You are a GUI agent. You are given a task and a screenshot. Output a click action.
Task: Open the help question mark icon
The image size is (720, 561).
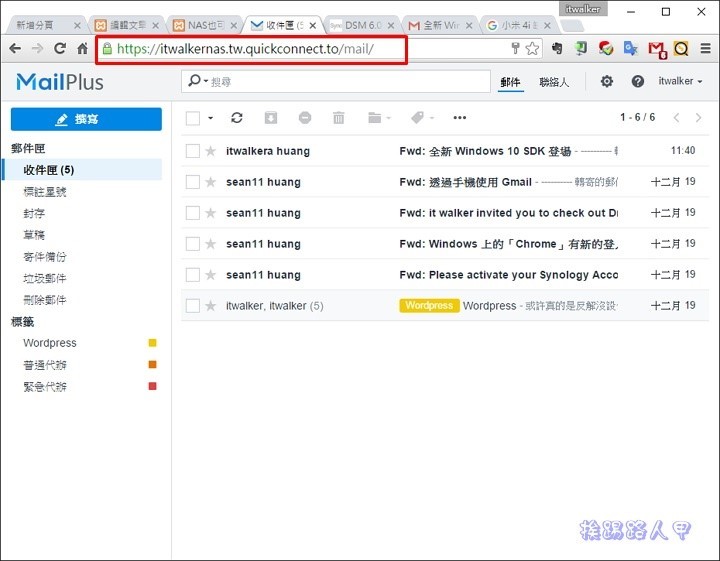[x=637, y=82]
